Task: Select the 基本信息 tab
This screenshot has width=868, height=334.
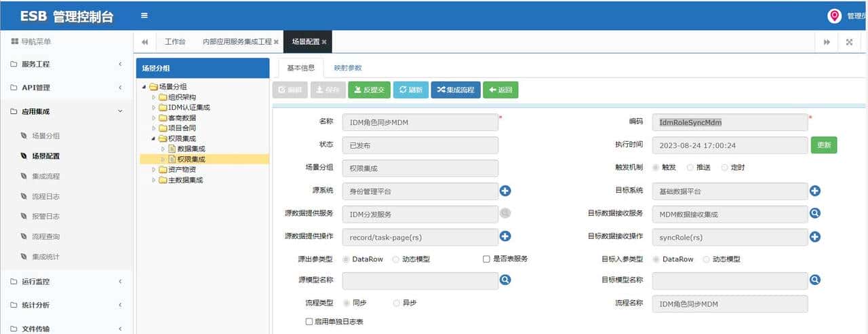Action: (x=300, y=68)
